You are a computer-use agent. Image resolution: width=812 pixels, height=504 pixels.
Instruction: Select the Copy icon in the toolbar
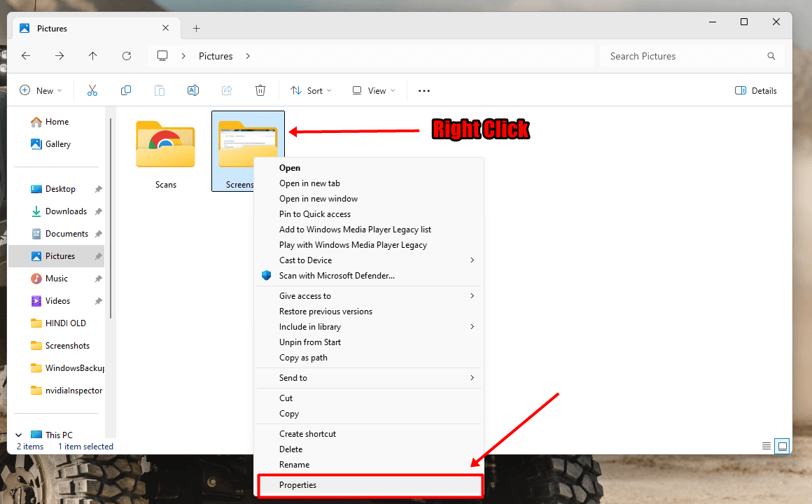click(126, 90)
